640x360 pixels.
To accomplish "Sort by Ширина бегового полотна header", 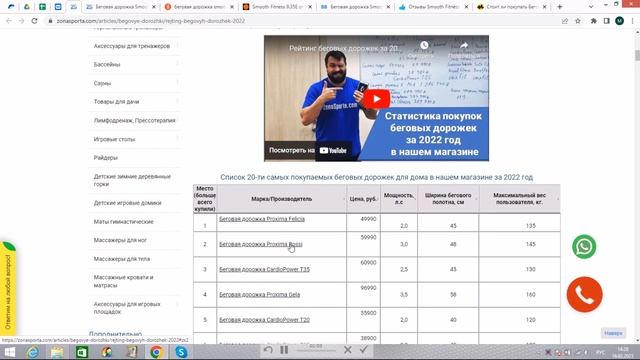I will (448, 199).
